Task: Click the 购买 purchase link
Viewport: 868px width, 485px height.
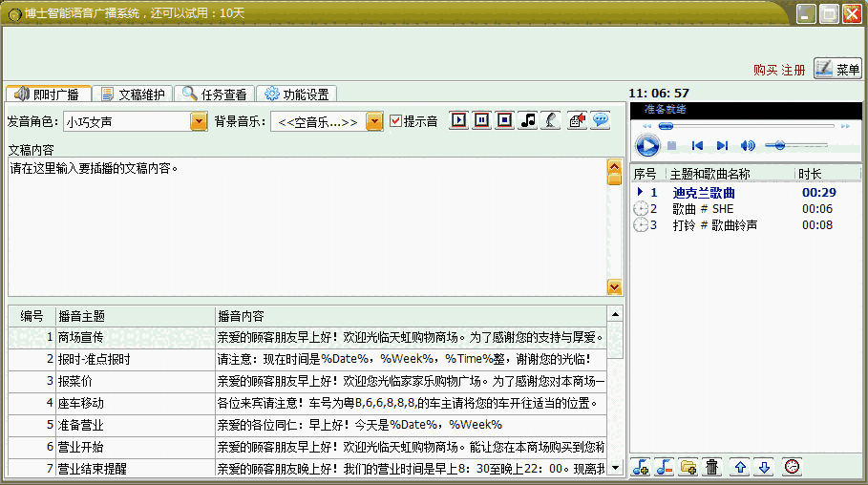Action: click(765, 70)
